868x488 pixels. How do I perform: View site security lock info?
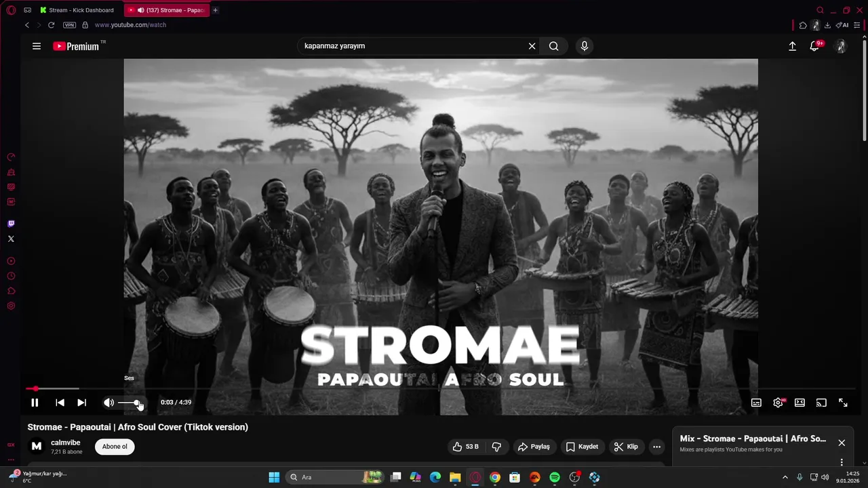[85, 25]
